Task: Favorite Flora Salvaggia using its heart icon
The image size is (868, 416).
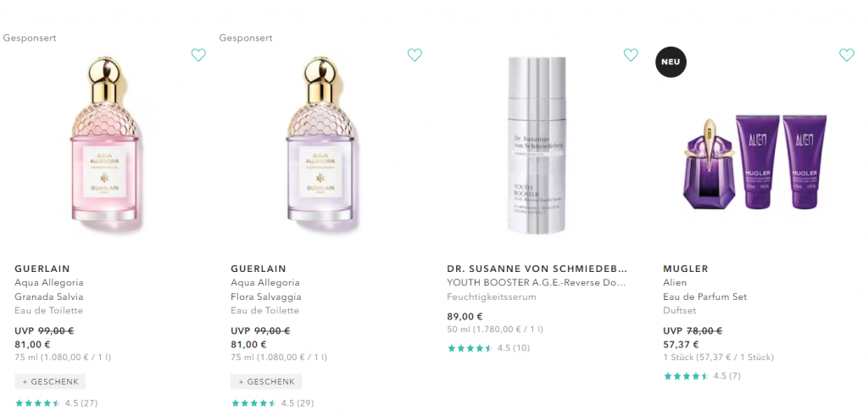Action: 415,55
